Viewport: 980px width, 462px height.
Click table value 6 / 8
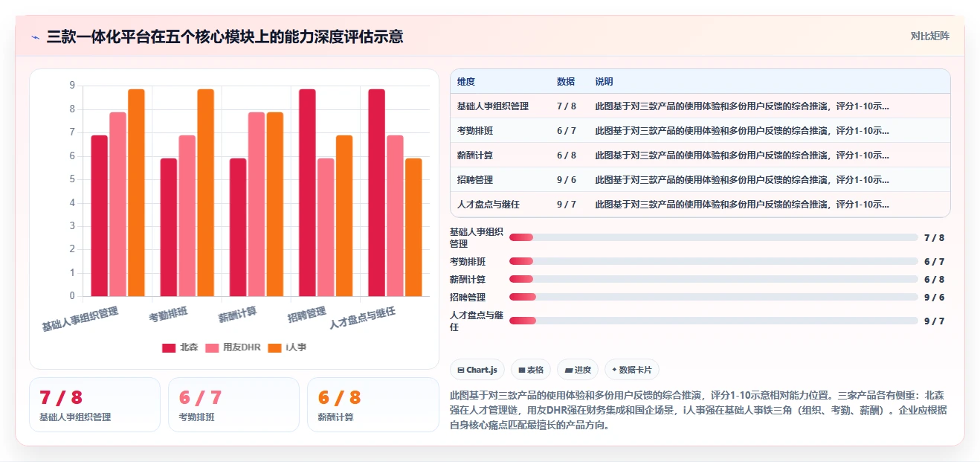tap(567, 155)
